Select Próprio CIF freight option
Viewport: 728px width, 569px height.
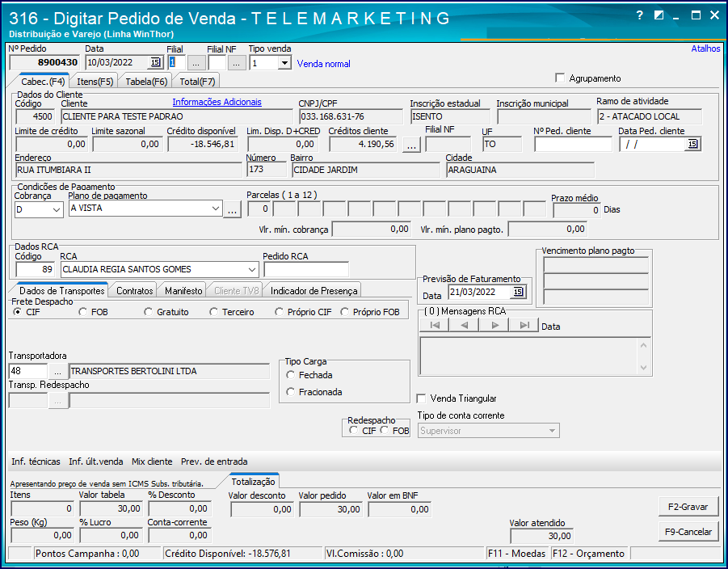pyautogui.click(x=279, y=312)
